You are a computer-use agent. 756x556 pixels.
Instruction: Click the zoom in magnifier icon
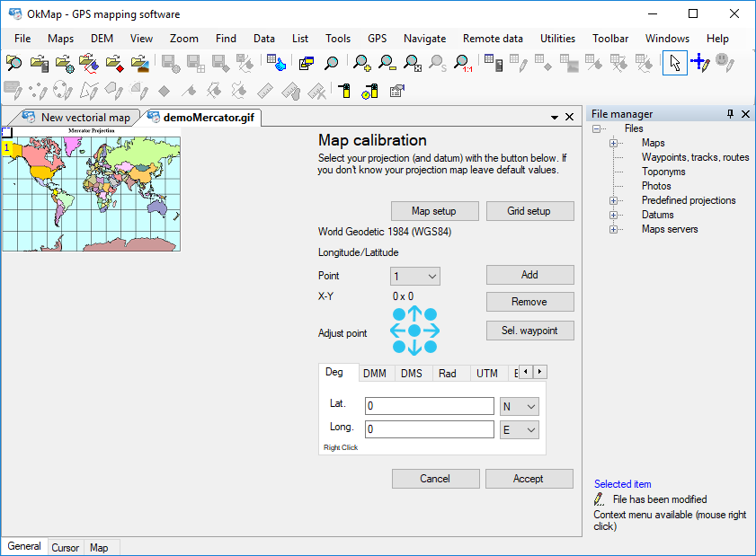tap(361, 63)
